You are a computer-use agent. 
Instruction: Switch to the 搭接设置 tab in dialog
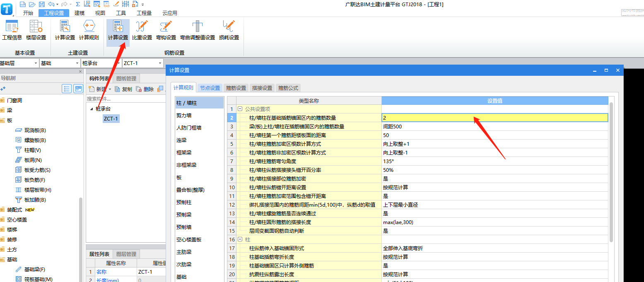262,88
